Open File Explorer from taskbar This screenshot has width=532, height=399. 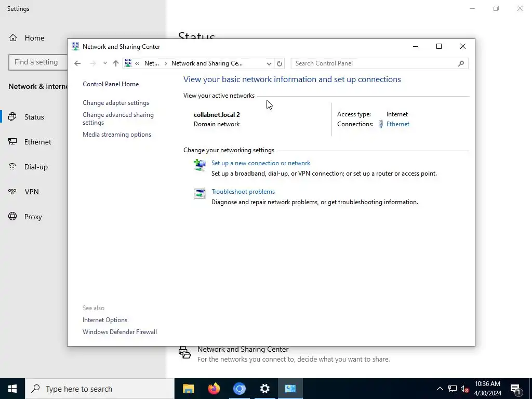point(188,389)
